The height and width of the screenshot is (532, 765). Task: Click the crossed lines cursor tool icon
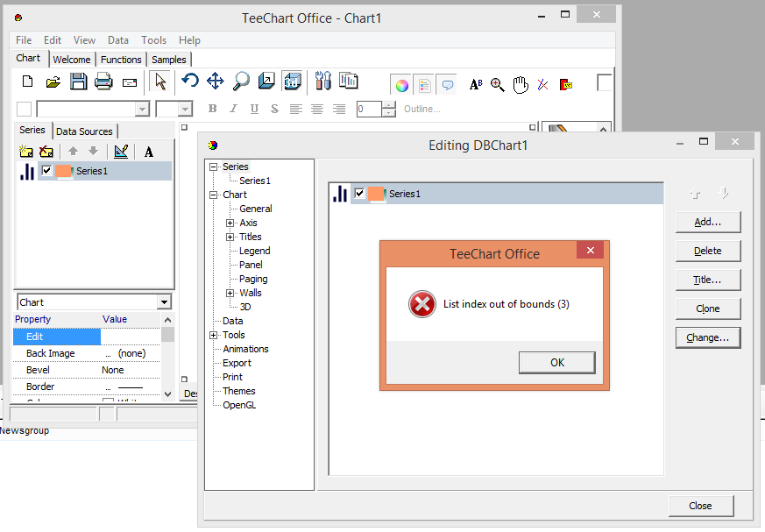pyautogui.click(x=542, y=85)
